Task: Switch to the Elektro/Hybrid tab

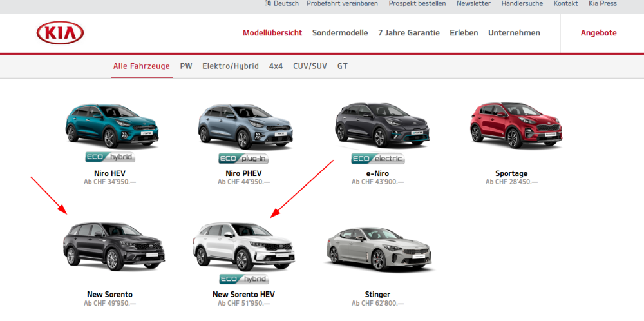Action: coord(231,66)
